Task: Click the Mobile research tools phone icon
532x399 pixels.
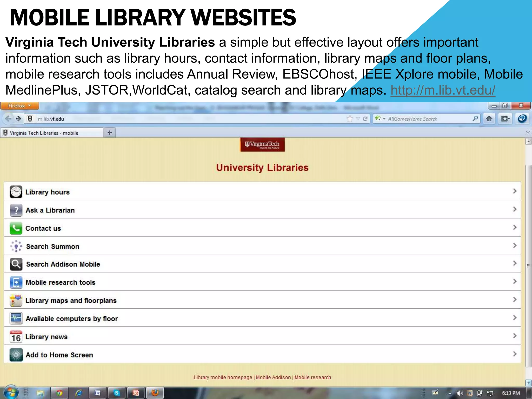Action: [16, 282]
